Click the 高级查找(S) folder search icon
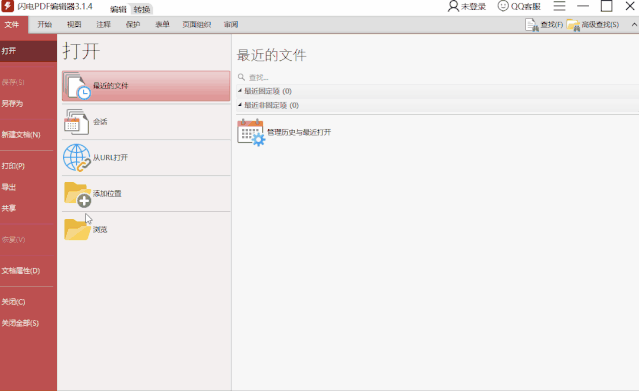 click(573, 25)
